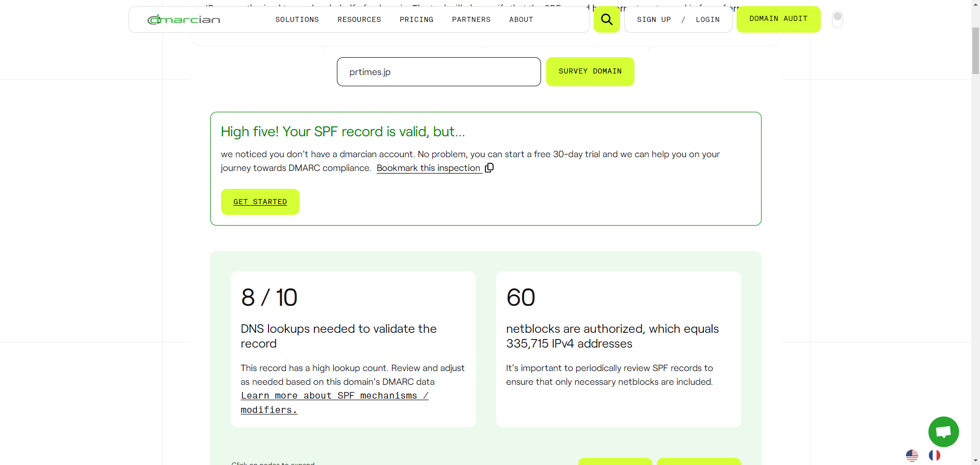Click the Sign Up link
This screenshot has width=980, height=465.
[654, 19]
